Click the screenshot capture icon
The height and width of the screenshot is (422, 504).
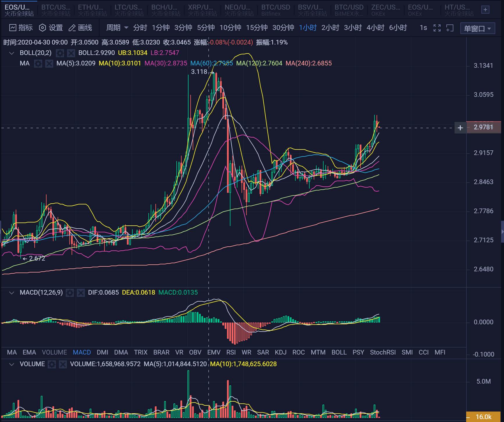point(450,28)
